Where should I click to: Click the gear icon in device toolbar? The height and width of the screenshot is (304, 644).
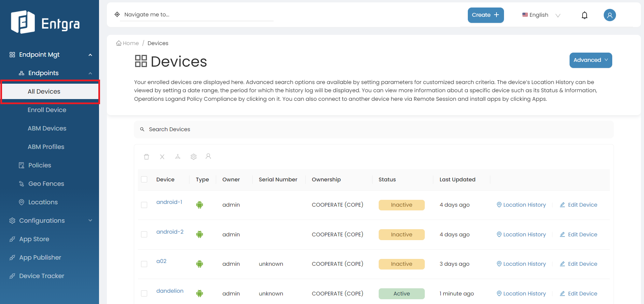(x=194, y=157)
